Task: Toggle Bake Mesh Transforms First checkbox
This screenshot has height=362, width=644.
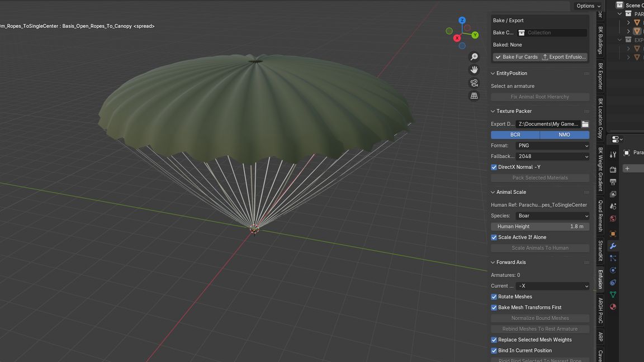Action: coord(494,307)
